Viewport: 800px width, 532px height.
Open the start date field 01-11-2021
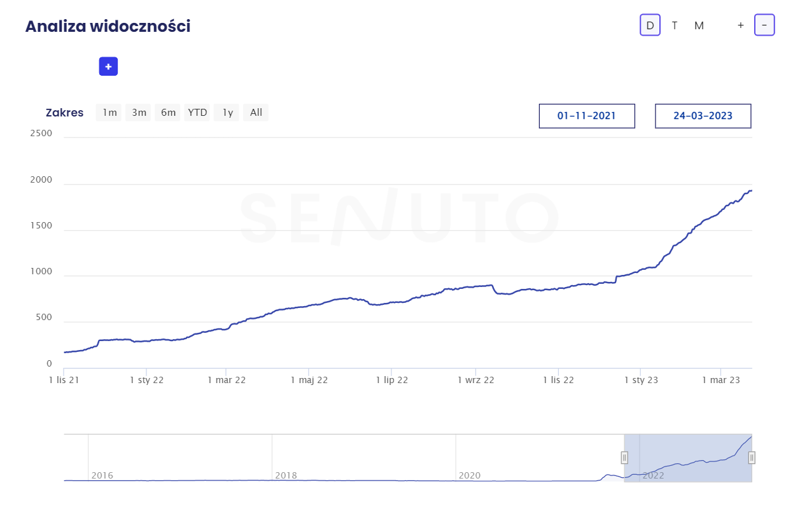(587, 116)
